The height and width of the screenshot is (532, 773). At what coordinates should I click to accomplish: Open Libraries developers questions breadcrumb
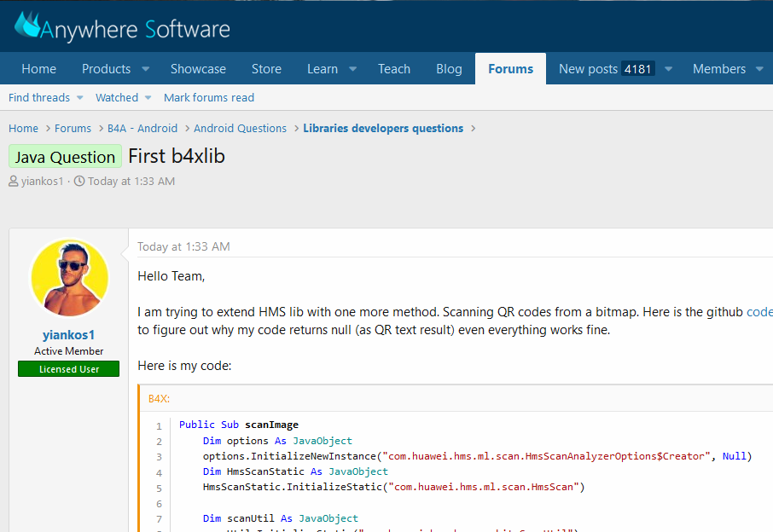(383, 129)
